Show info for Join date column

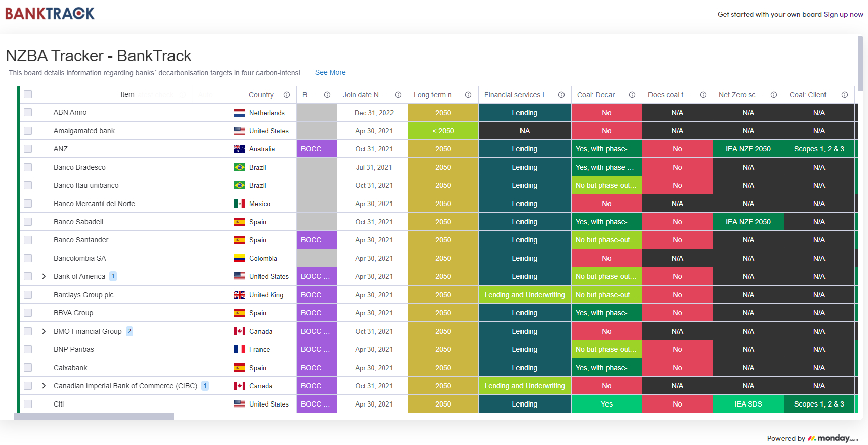pyautogui.click(x=398, y=95)
